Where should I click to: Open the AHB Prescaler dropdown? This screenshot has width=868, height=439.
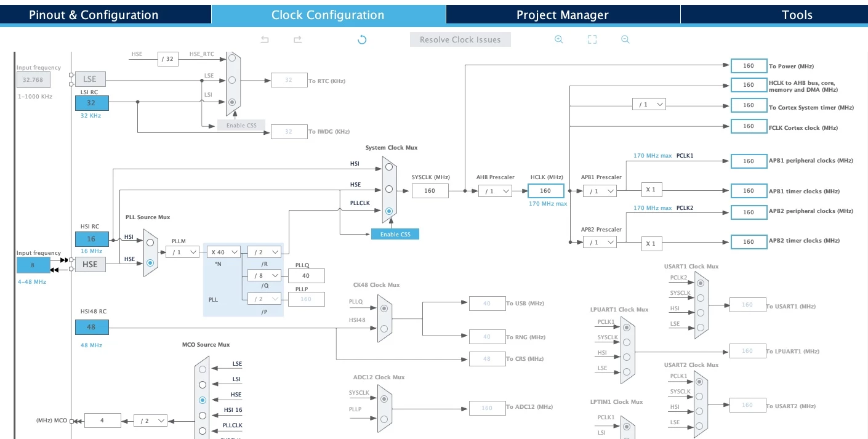[496, 191]
